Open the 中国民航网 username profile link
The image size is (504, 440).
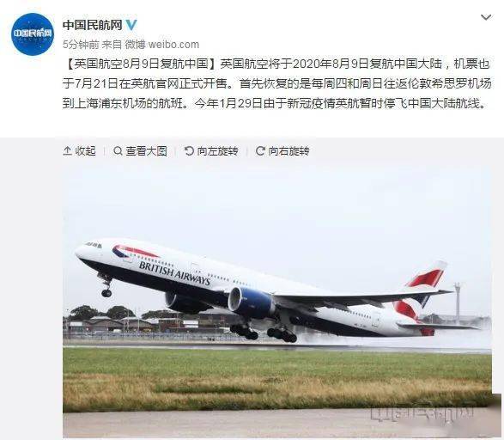[x=92, y=25]
